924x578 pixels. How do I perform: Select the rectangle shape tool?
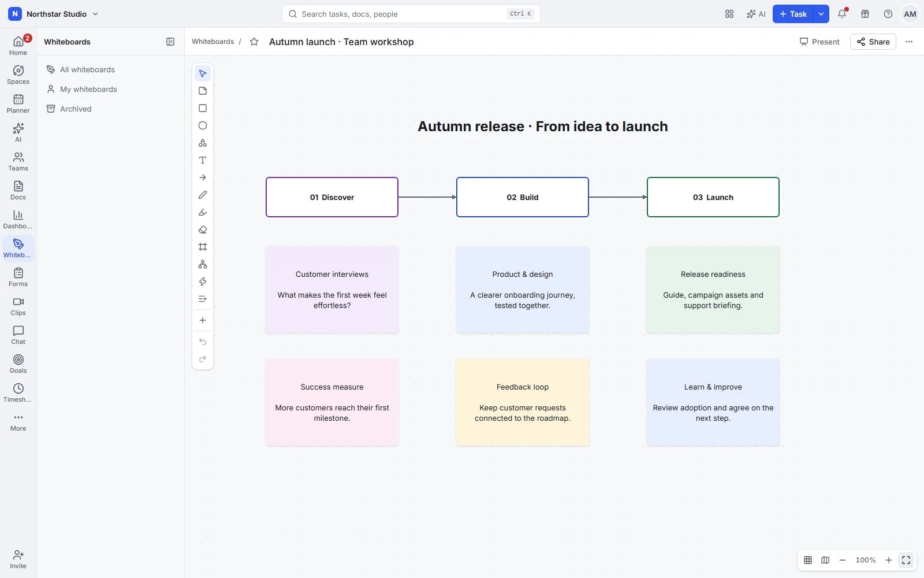coord(203,108)
